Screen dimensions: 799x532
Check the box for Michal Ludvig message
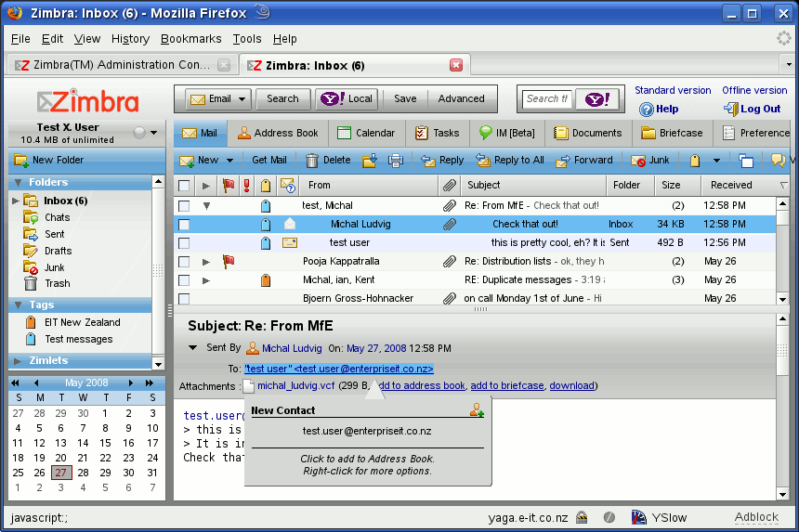coord(184,225)
